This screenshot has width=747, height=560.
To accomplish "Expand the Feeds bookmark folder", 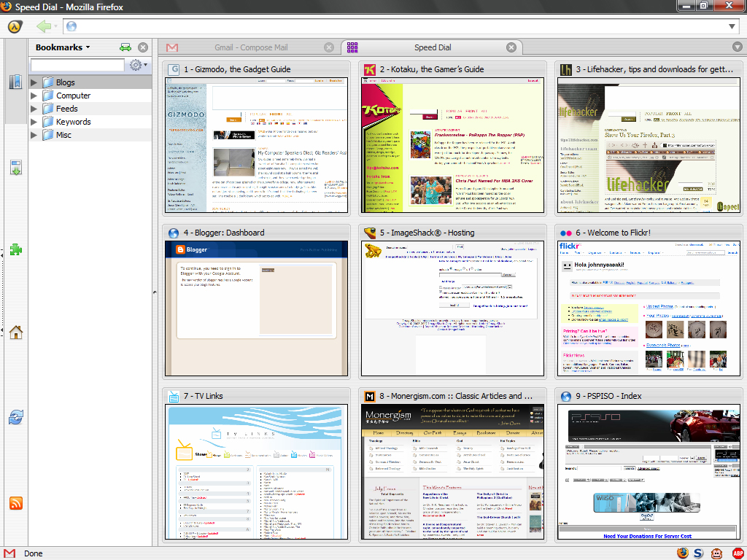I will click(34, 109).
